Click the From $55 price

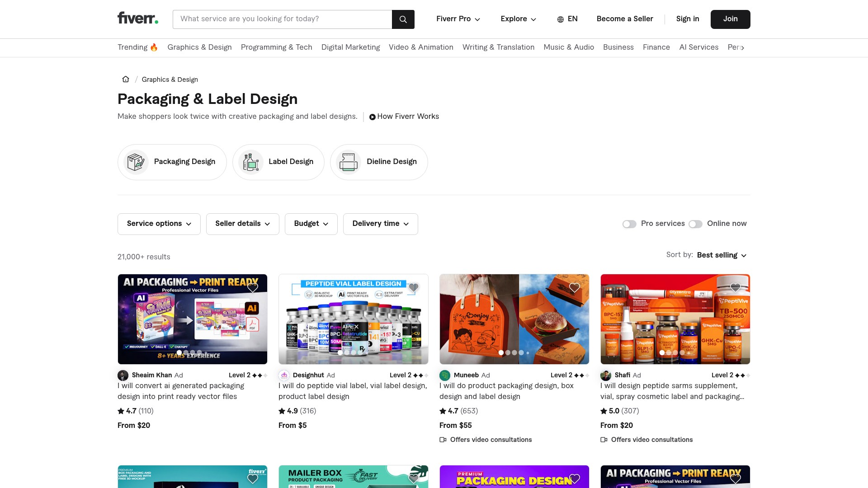(x=456, y=426)
